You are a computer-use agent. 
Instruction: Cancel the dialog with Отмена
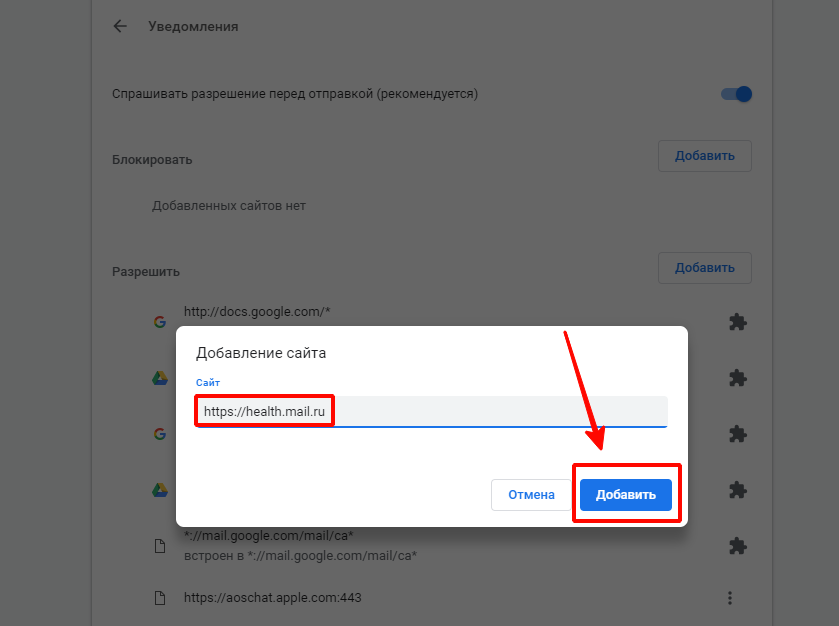[531, 495]
